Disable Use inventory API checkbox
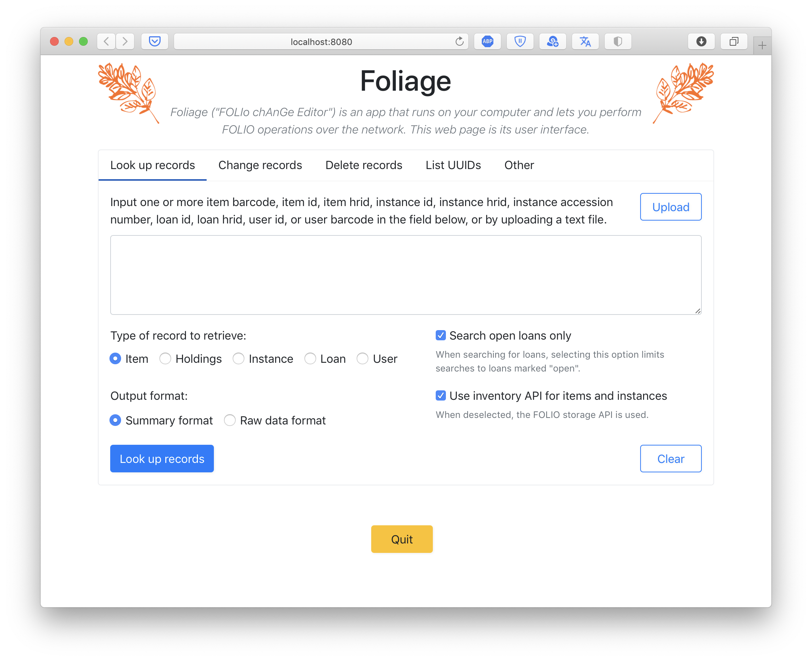 click(x=441, y=395)
